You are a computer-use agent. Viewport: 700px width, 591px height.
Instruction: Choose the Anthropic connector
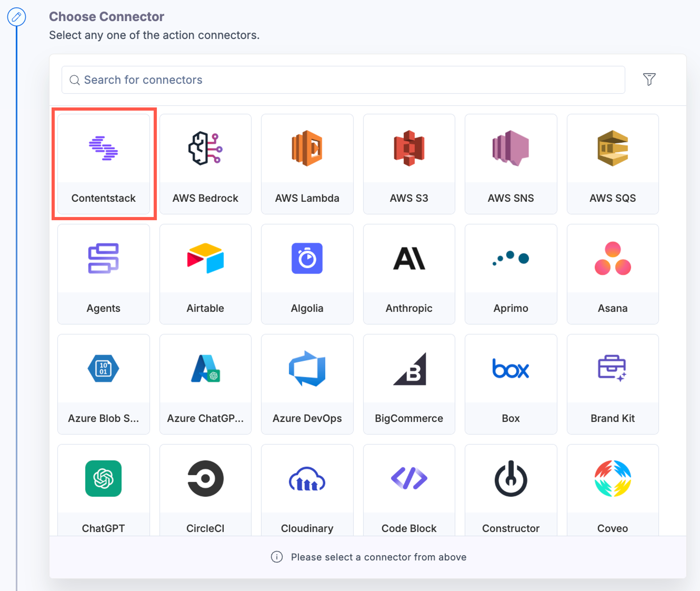coord(409,274)
